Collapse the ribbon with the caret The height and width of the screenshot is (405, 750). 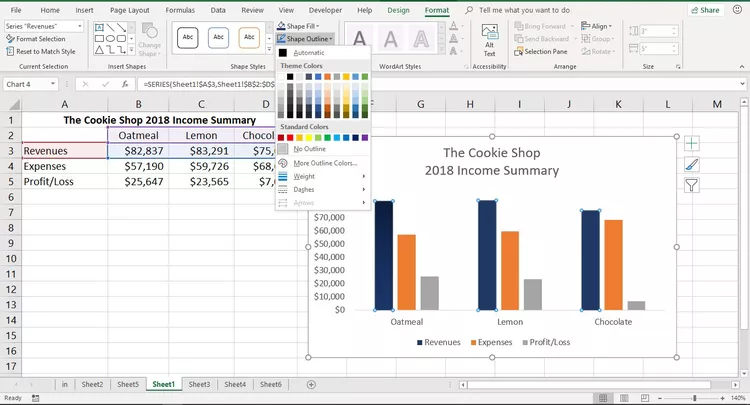pyautogui.click(x=742, y=67)
